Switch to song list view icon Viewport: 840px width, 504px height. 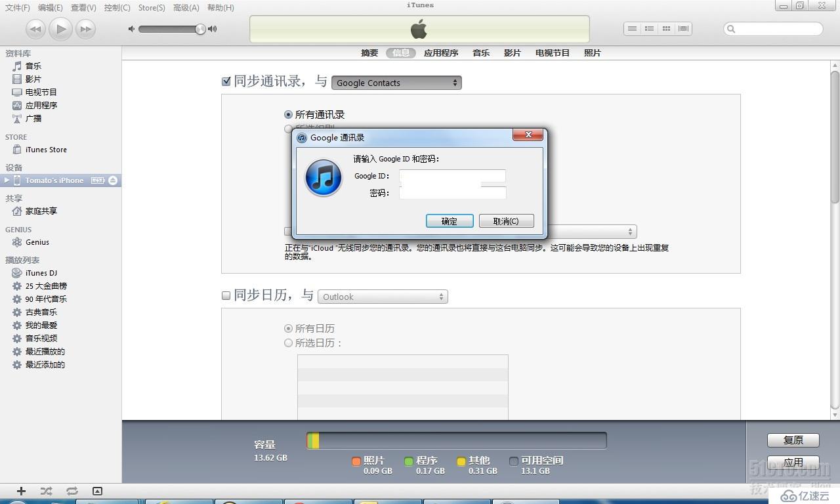pyautogui.click(x=632, y=29)
